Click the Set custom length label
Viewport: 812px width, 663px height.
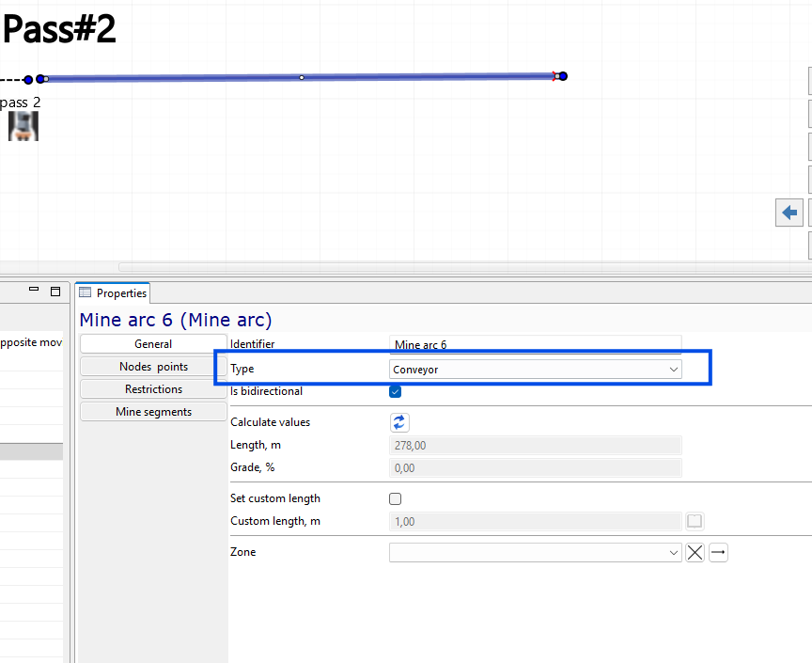point(275,498)
